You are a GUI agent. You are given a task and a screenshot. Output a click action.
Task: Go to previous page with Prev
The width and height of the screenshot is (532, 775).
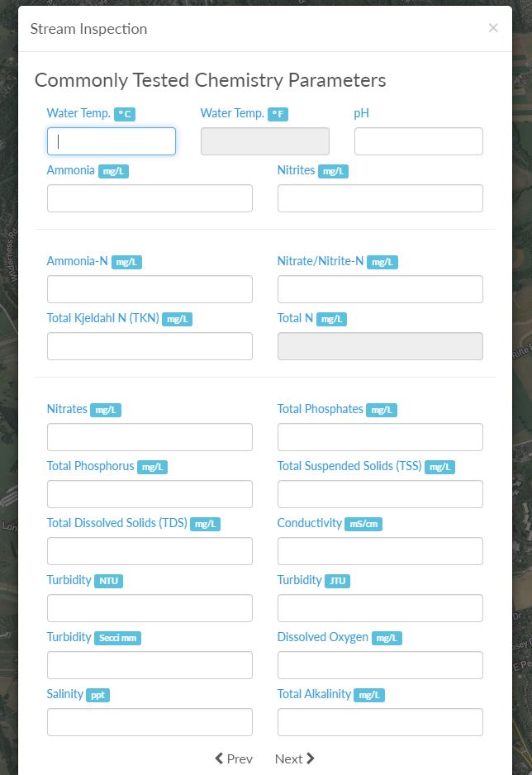click(234, 758)
